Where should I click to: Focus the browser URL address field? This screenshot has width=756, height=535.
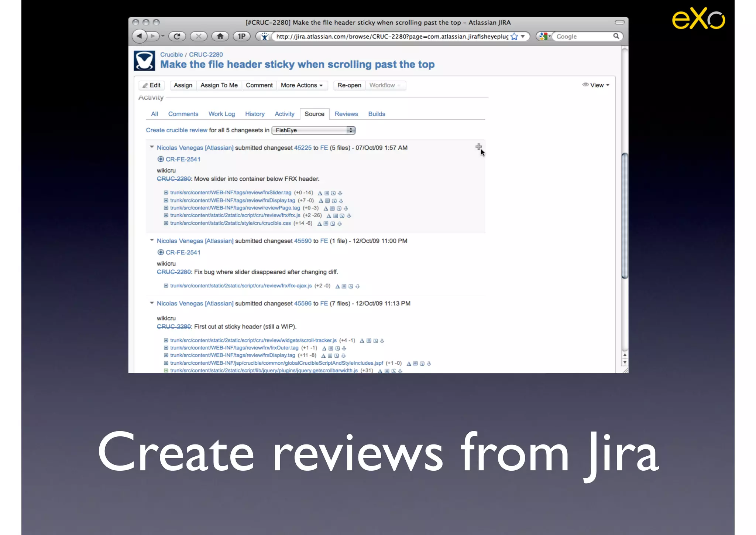point(392,37)
